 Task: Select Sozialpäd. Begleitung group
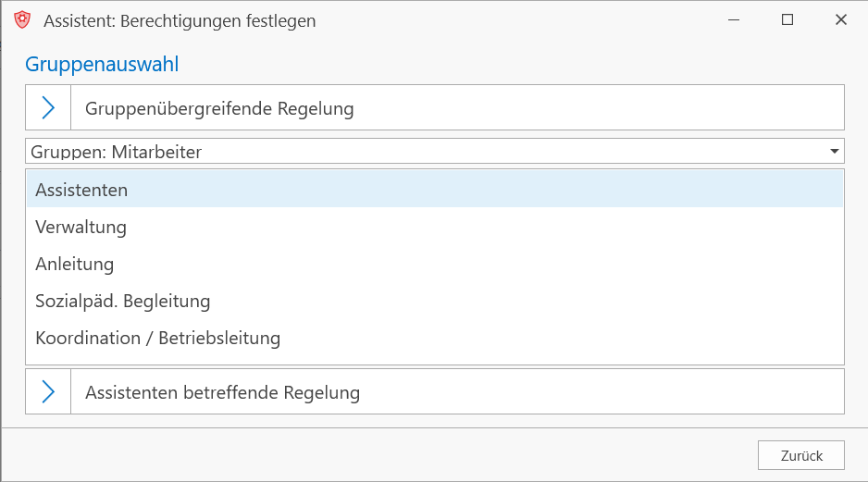[x=123, y=301]
